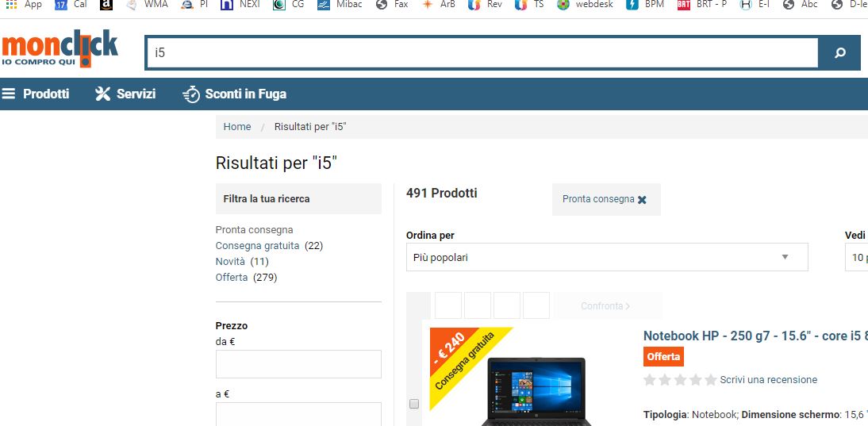Open the webdesk bookmark

pos(585,5)
